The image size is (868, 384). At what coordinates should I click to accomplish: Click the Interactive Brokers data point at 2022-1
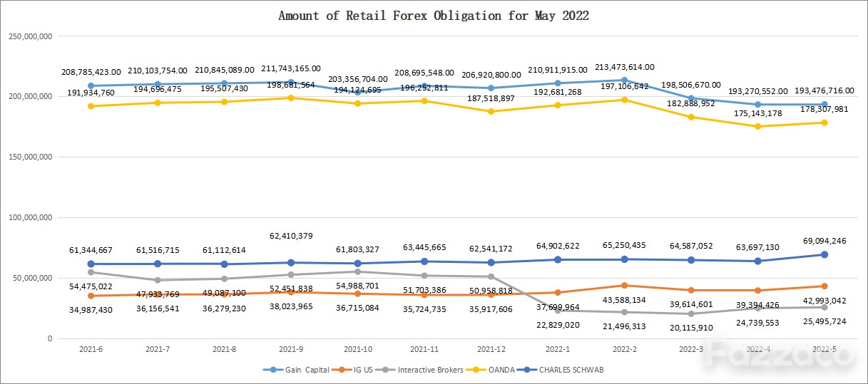pyautogui.click(x=558, y=311)
